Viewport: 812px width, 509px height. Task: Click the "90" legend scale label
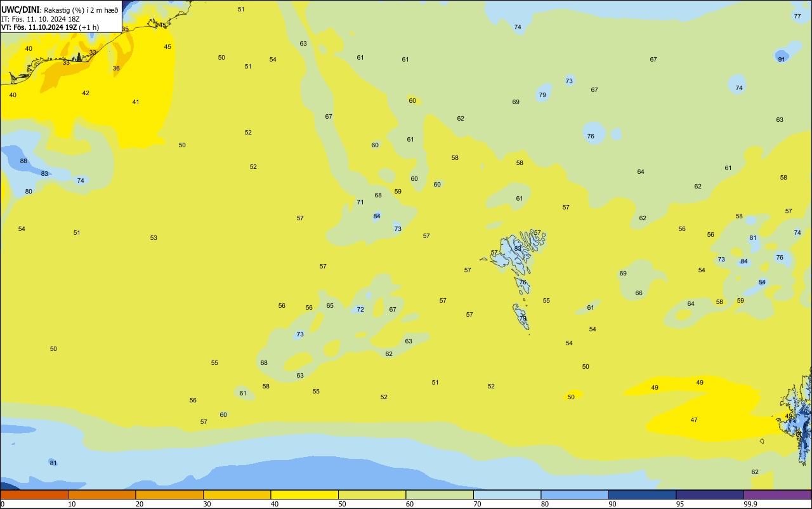(613, 504)
